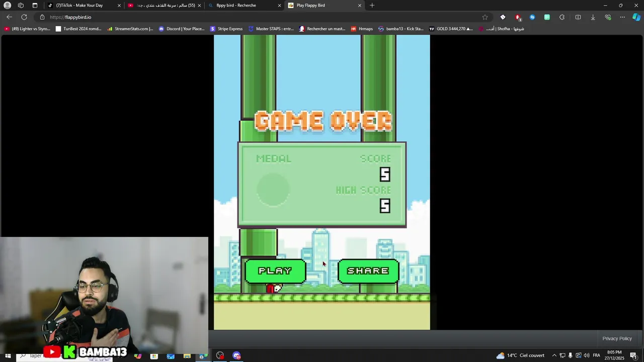Open the volume control in system tray

[x=587, y=355]
